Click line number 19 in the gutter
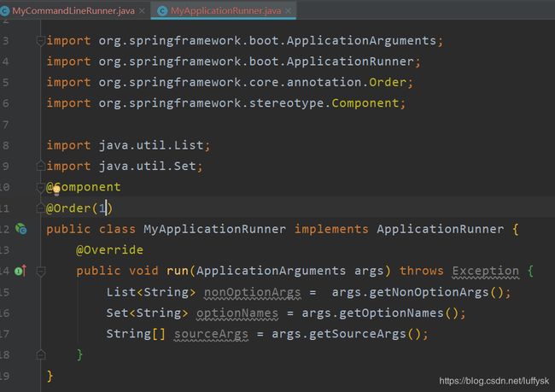 (4, 376)
